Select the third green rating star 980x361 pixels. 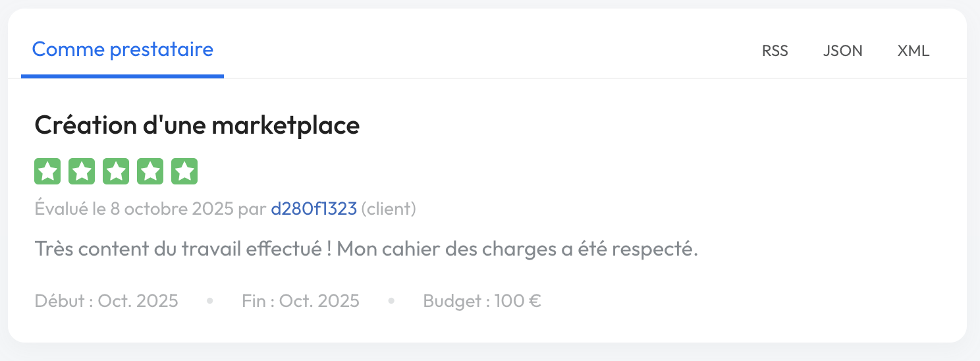pyautogui.click(x=116, y=172)
